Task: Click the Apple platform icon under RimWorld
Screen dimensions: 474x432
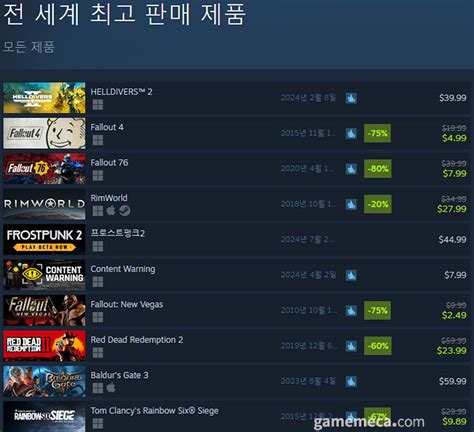Action: (x=111, y=211)
